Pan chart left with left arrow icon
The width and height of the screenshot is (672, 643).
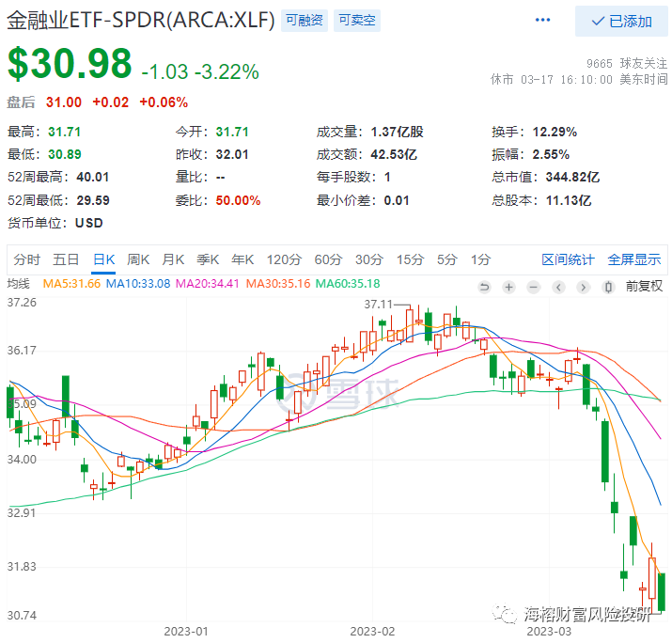558,287
